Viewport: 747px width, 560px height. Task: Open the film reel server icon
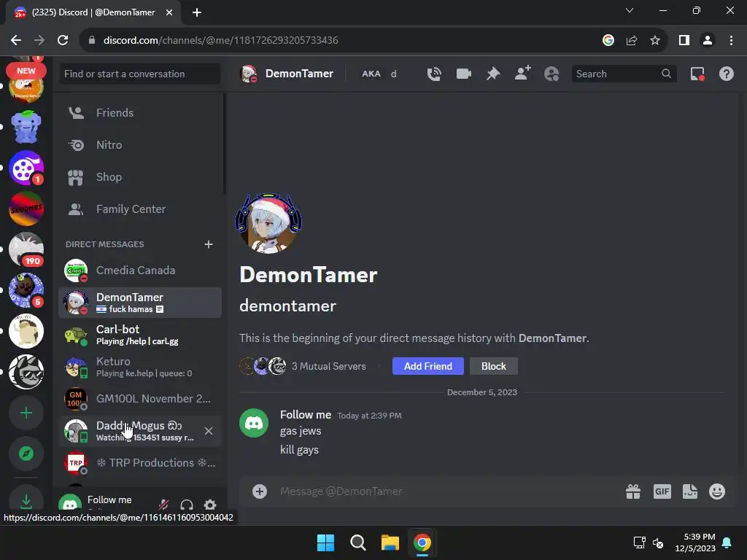tap(26, 168)
